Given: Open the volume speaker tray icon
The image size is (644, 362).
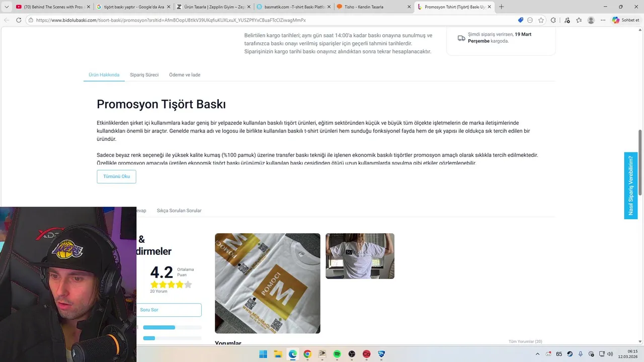Looking at the screenshot, I should point(610,354).
